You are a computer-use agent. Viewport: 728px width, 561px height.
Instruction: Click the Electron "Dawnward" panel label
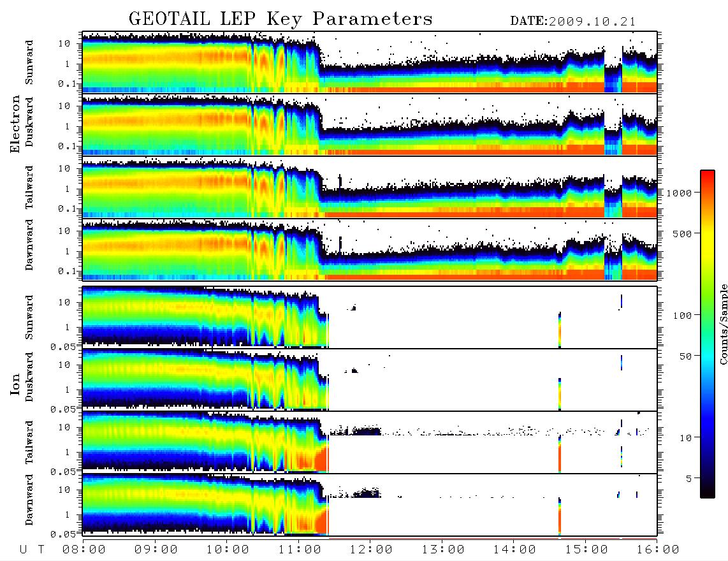click(x=29, y=245)
